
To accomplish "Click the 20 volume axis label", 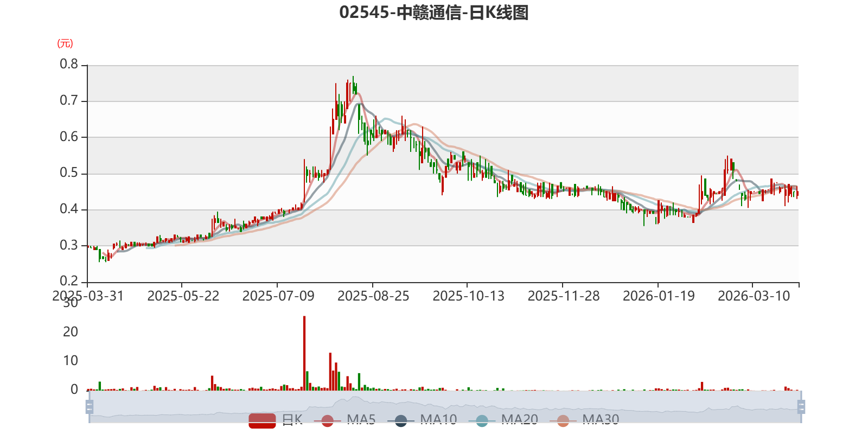I will click(x=71, y=332).
